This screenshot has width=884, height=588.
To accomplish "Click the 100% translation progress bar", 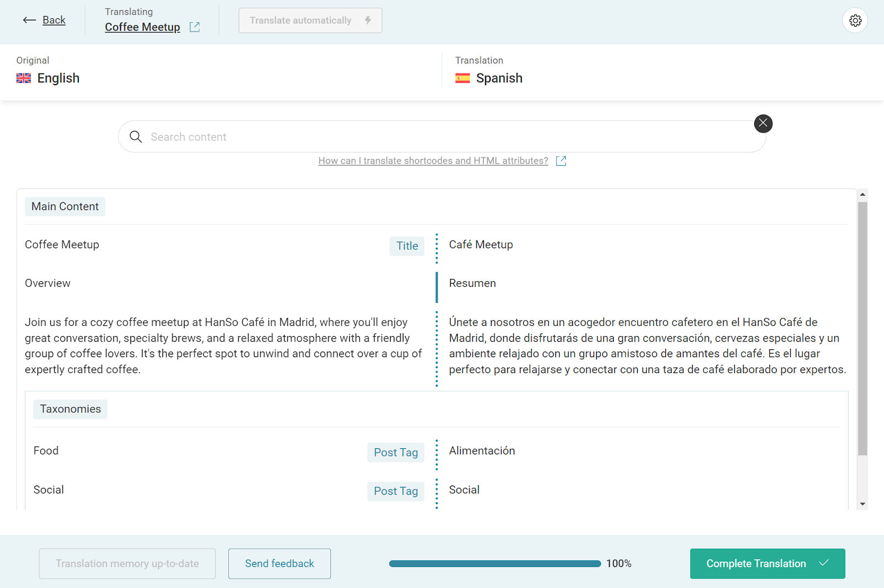I will (494, 563).
